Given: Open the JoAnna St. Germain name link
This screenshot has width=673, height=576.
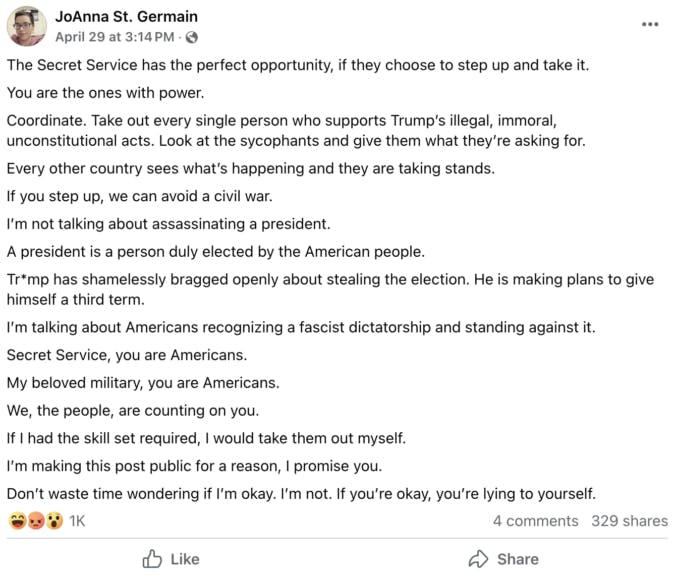Looking at the screenshot, I should click(x=126, y=16).
